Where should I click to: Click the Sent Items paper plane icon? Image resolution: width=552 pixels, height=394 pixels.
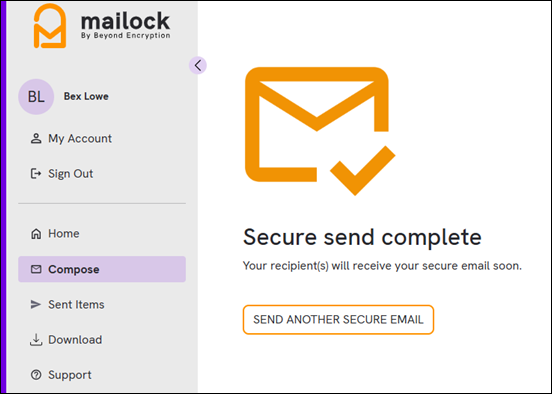point(36,305)
